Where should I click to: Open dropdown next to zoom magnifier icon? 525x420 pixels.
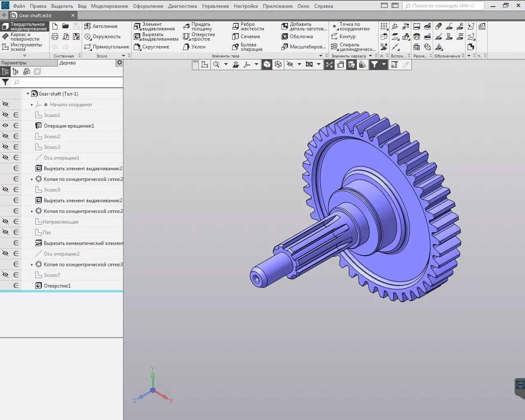coord(226,64)
